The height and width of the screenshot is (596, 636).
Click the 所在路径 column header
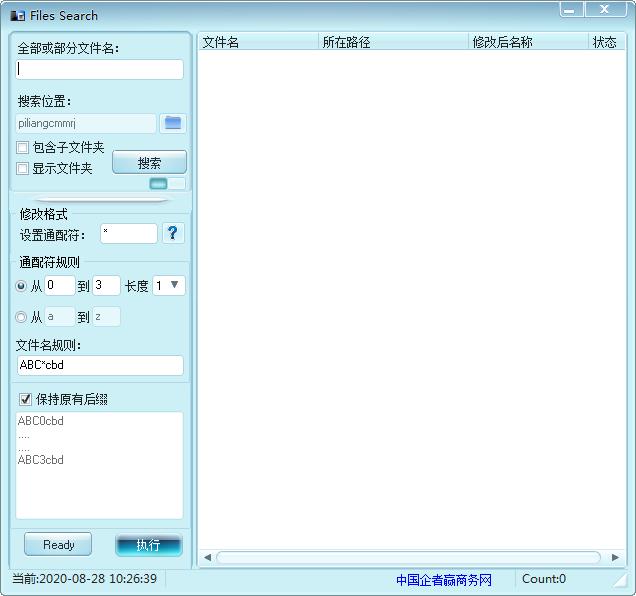coord(393,42)
